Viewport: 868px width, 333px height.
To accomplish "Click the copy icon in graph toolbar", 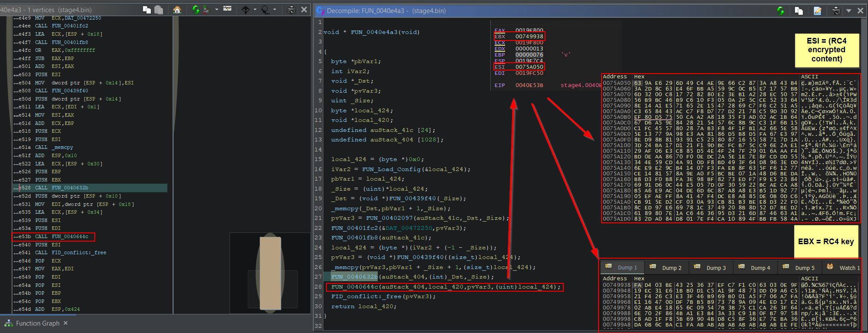I will coord(147,10).
